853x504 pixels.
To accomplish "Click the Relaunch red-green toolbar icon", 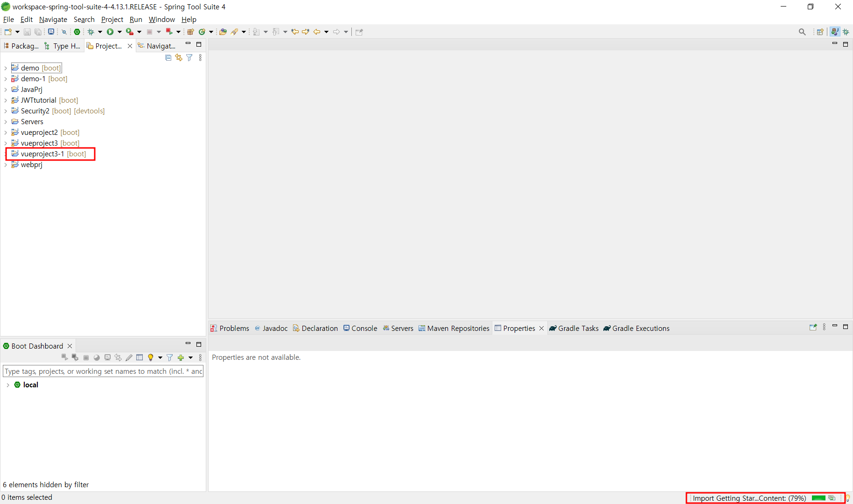I will tap(169, 32).
